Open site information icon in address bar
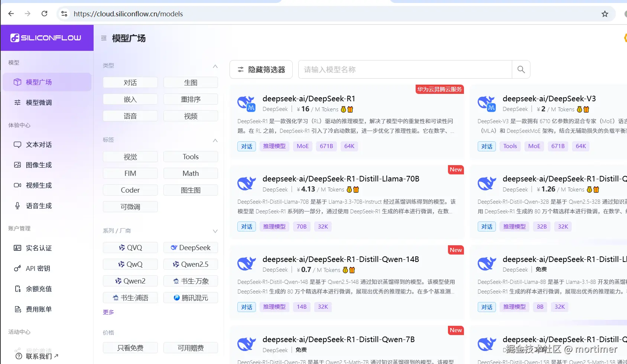 point(64,14)
